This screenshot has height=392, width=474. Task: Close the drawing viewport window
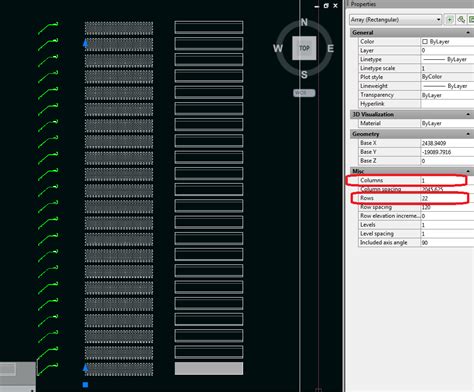point(335,6)
